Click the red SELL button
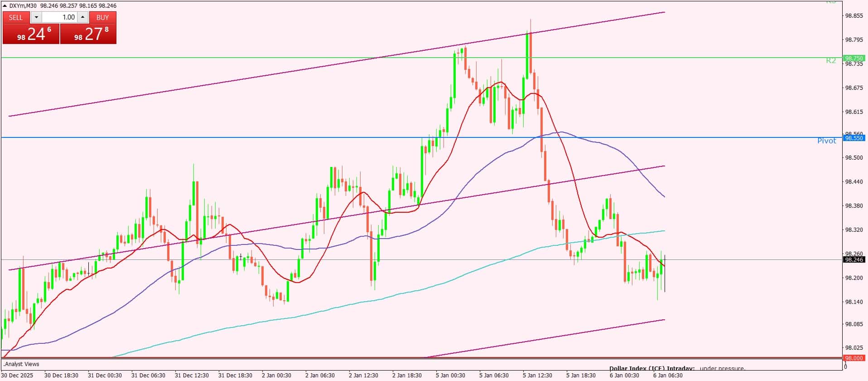 [x=16, y=17]
